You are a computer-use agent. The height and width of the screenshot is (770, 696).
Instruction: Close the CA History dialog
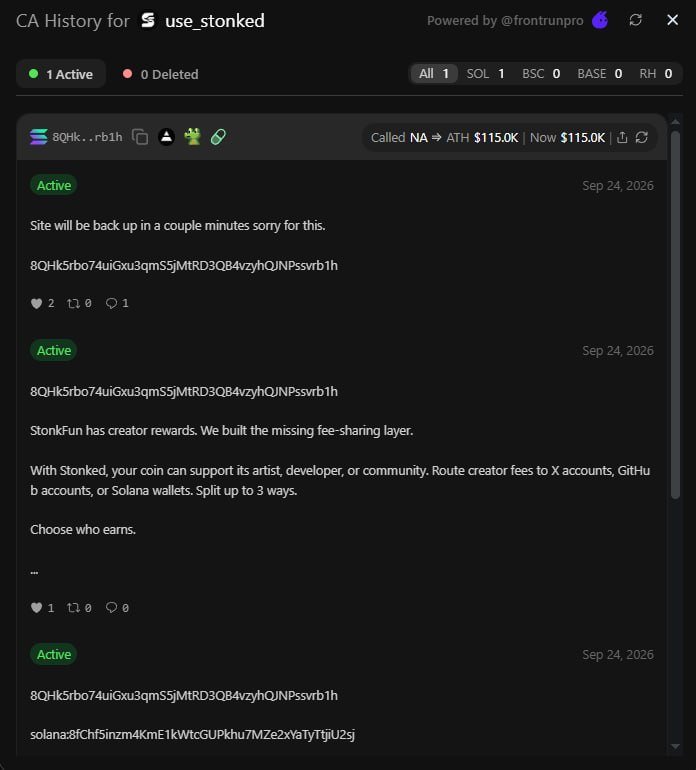672,20
